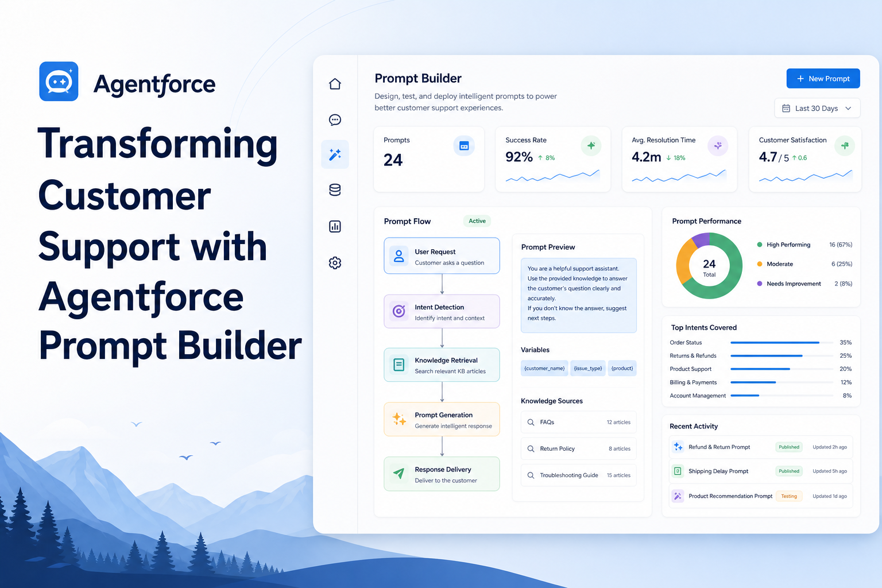Click the User Request person icon

(399, 256)
